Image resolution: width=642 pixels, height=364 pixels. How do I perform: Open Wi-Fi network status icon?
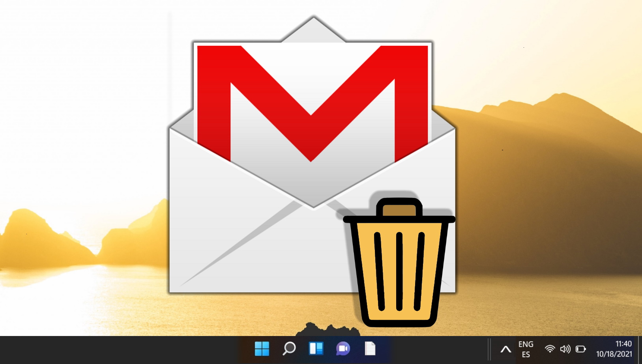(550, 349)
